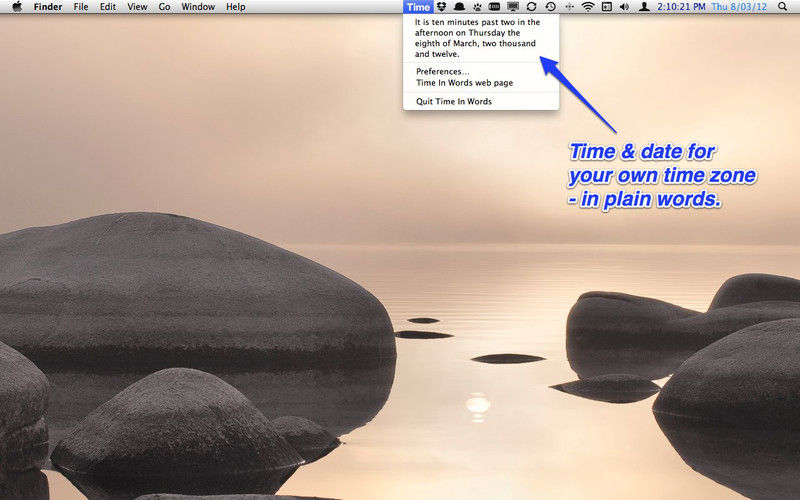Click the user account silhouette icon

click(x=643, y=7)
